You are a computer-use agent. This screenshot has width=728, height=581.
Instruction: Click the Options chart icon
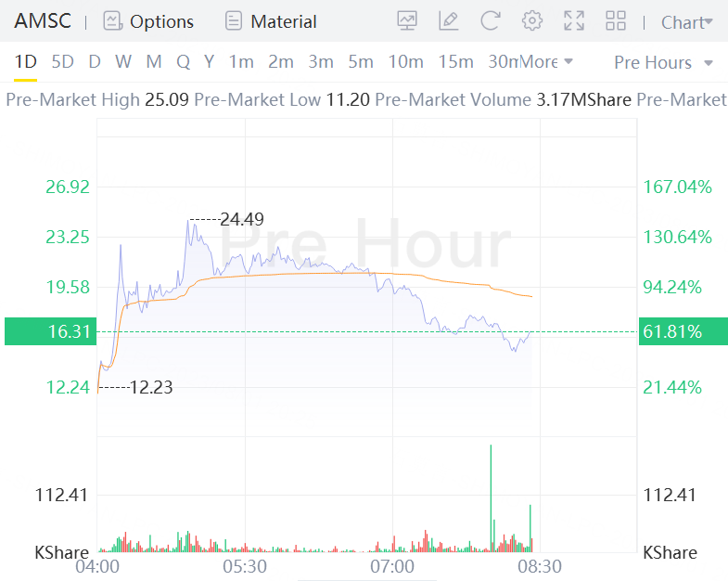[x=113, y=21]
